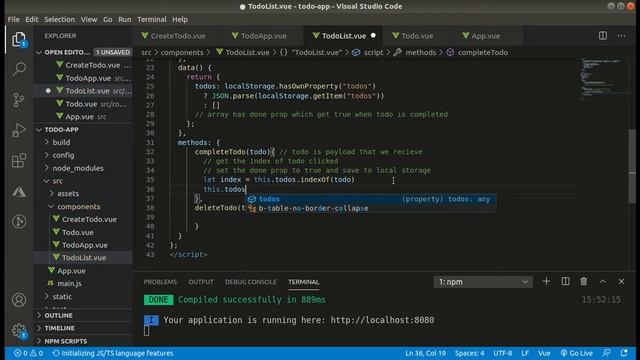
Task: Maximize the terminal panel with up chevron
Action: click(602, 282)
